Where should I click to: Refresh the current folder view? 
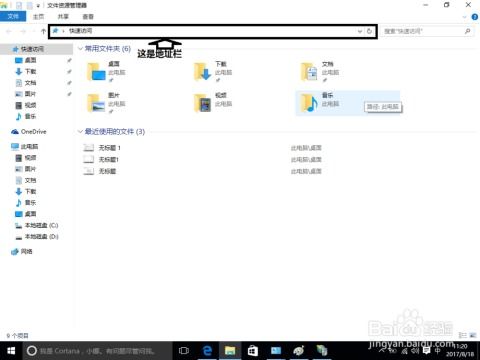click(369, 31)
